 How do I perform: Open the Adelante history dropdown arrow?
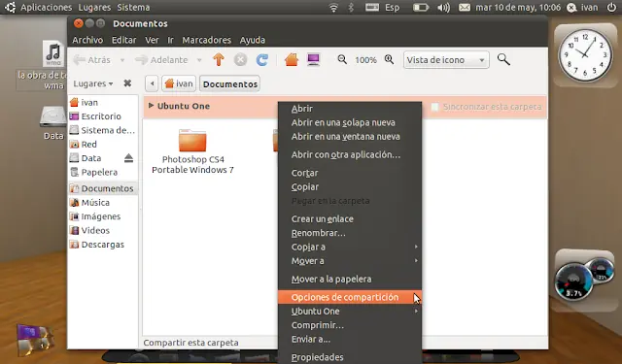[x=199, y=60]
